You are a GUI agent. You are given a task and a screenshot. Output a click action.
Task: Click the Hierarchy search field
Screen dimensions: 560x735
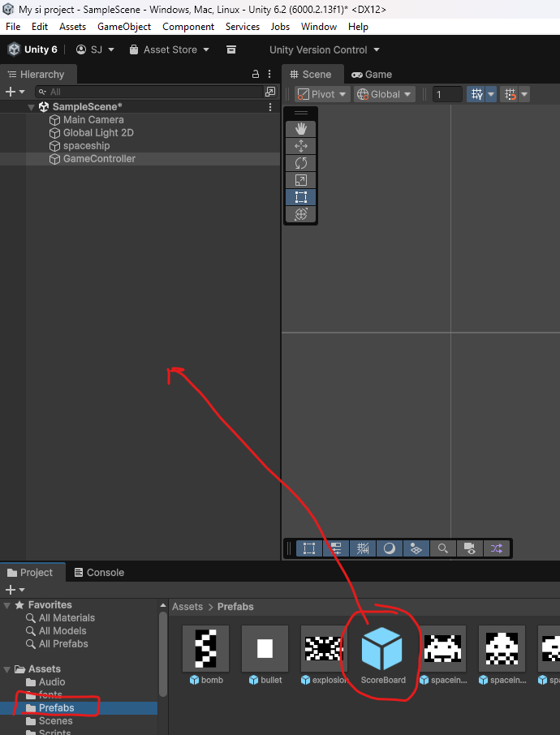click(x=154, y=92)
